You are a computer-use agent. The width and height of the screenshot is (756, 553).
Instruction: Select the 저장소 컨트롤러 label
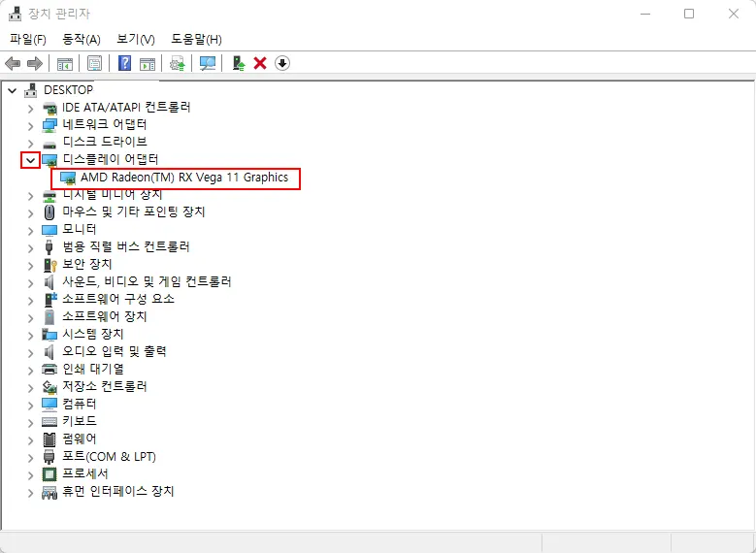[105, 387]
